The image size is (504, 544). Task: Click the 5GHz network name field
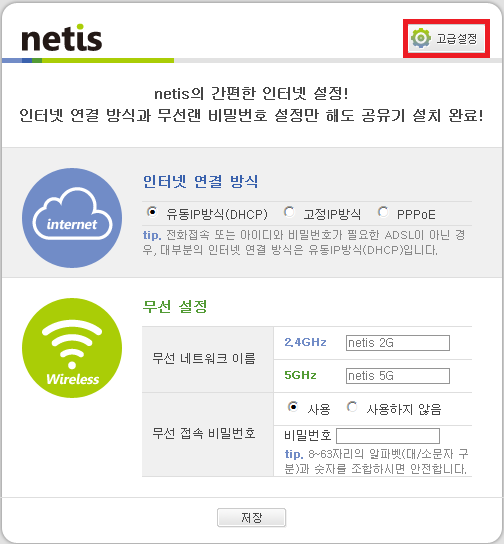[x=398, y=376]
